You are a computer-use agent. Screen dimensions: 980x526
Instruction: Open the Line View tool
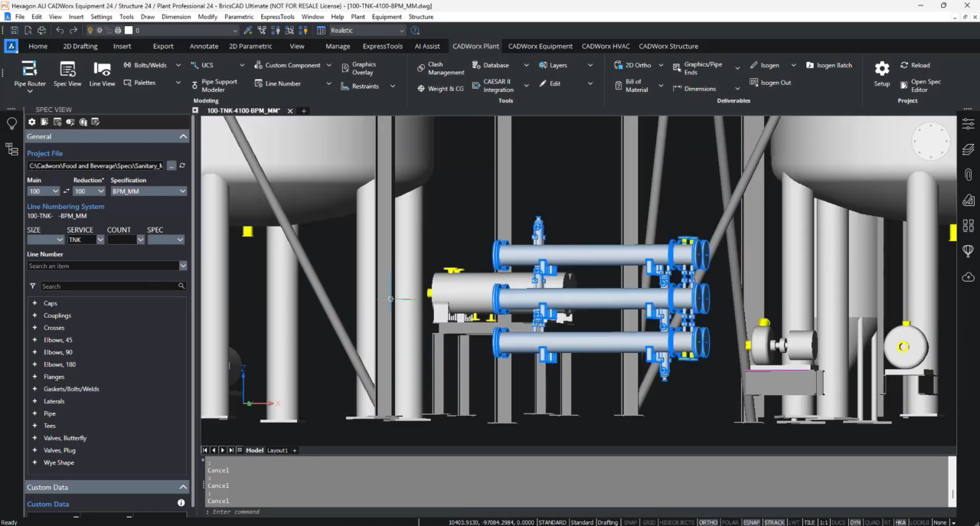coord(102,74)
